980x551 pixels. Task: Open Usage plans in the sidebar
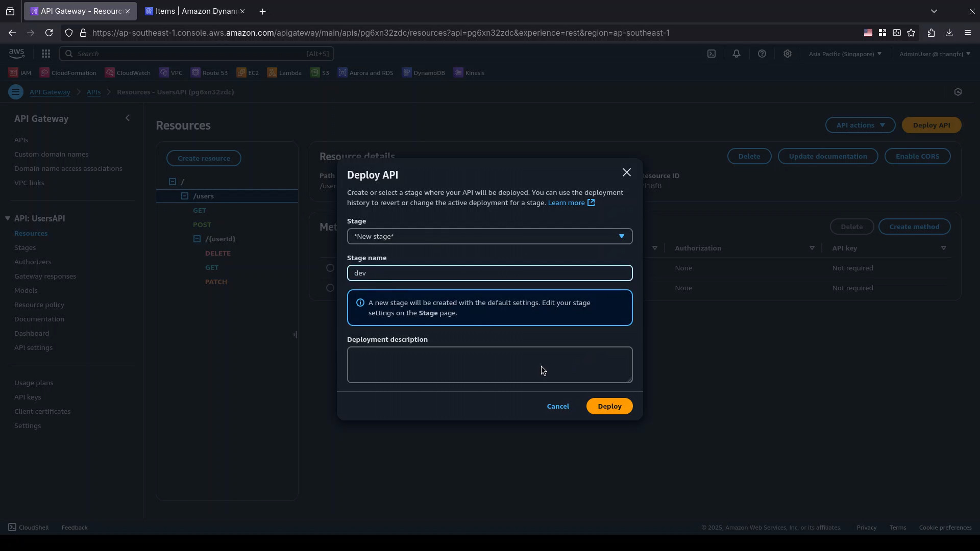pyautogui.click(x=34, y=383)
